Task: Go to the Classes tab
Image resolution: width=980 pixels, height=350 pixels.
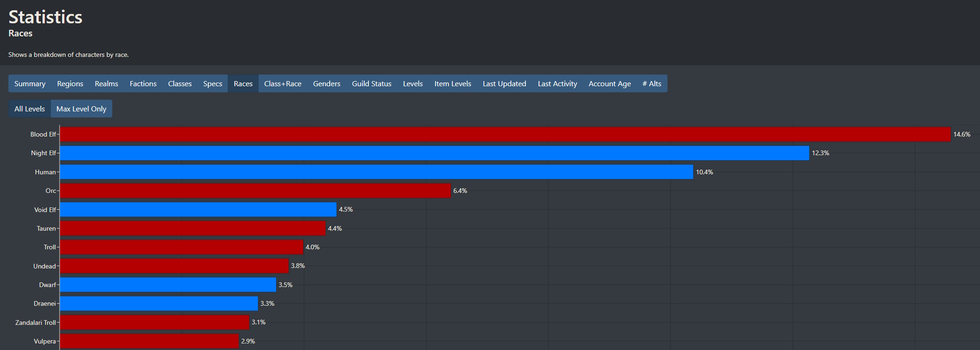Action: pyautogui.click(x=180, y=83)
